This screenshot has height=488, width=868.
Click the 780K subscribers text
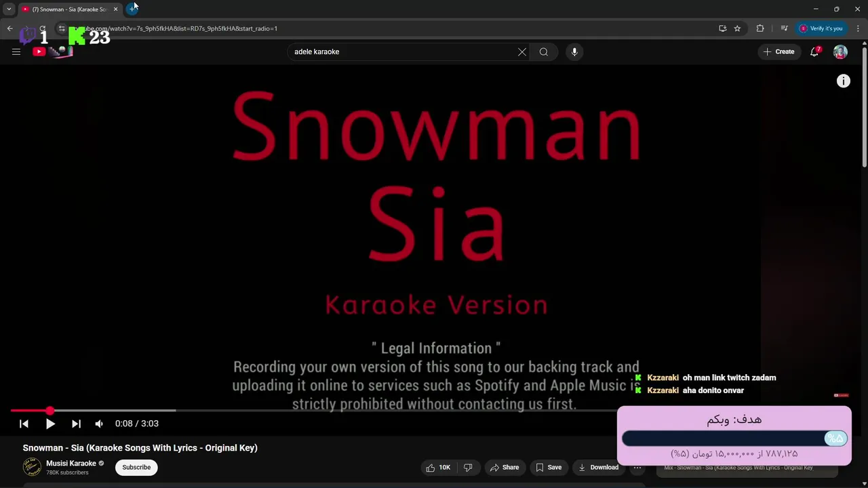67,472
